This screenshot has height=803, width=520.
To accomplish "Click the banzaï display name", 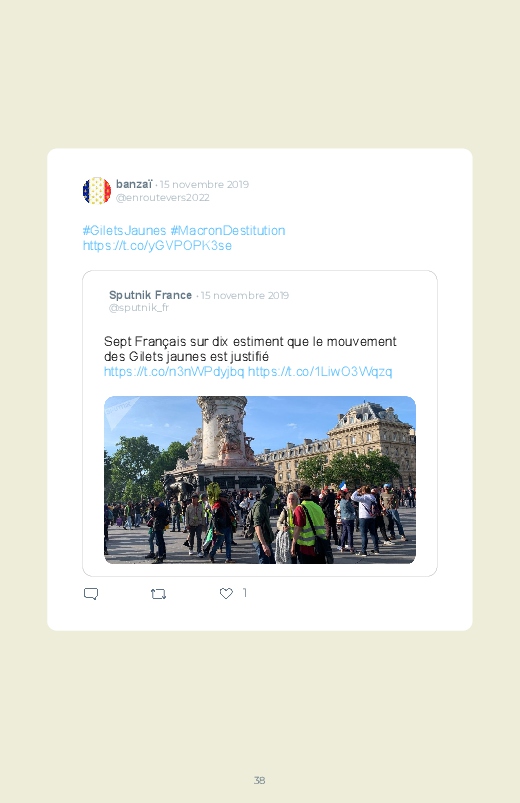I will click(x=134, y=184).
